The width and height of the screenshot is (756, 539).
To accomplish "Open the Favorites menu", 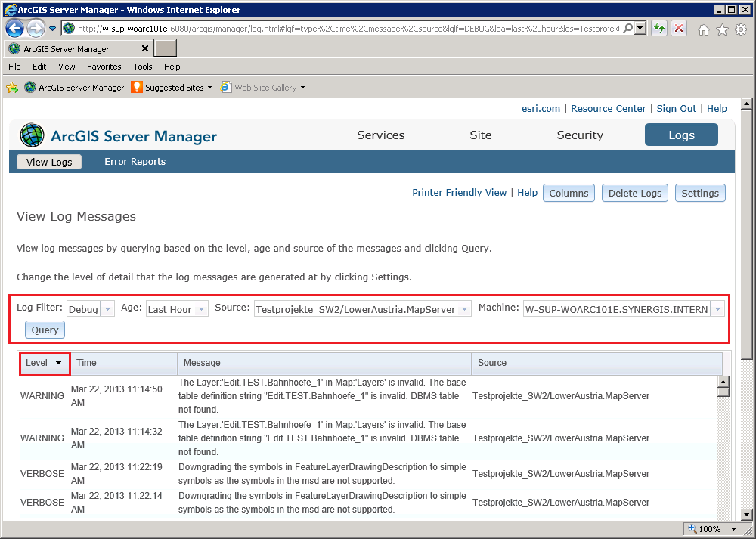I will pyautogui.click(x=104, y=67).
